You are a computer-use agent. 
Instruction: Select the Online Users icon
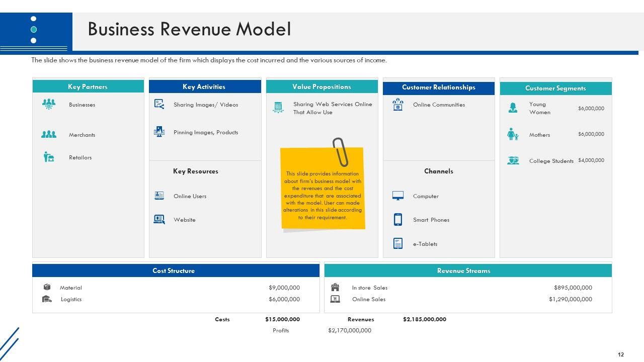pos(159,196)
